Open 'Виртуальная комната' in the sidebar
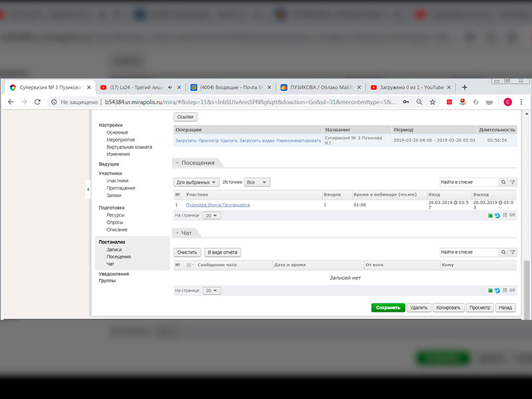The height and width of the screenshot is (399, 532). tap(129, 147)
